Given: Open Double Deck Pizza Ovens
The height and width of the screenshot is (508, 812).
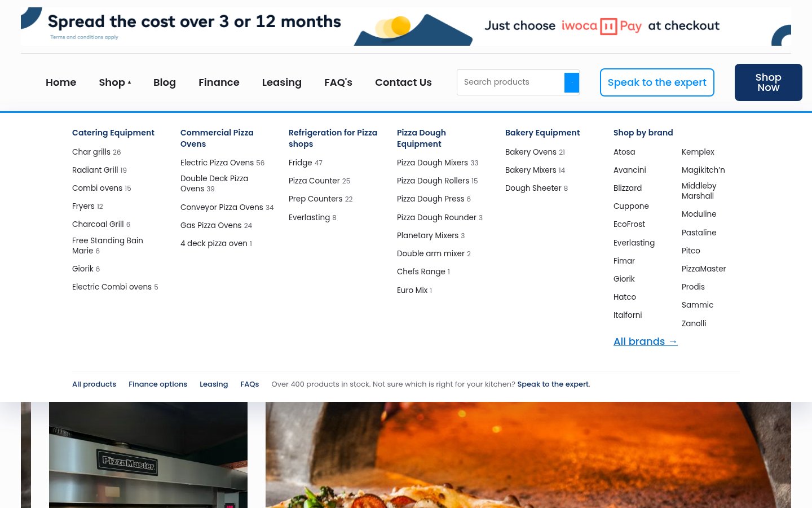Looking at the screenshot, I should pos(214,183).
